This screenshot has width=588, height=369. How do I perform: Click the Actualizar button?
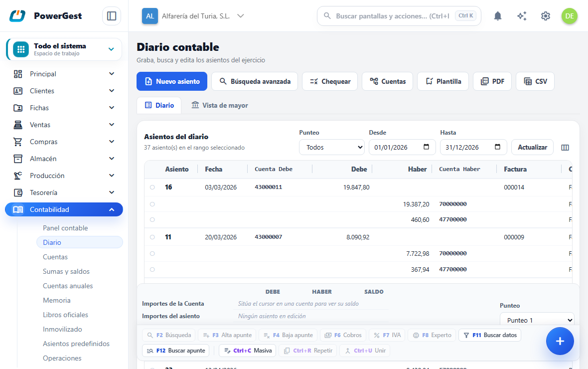tap(533, 147)
